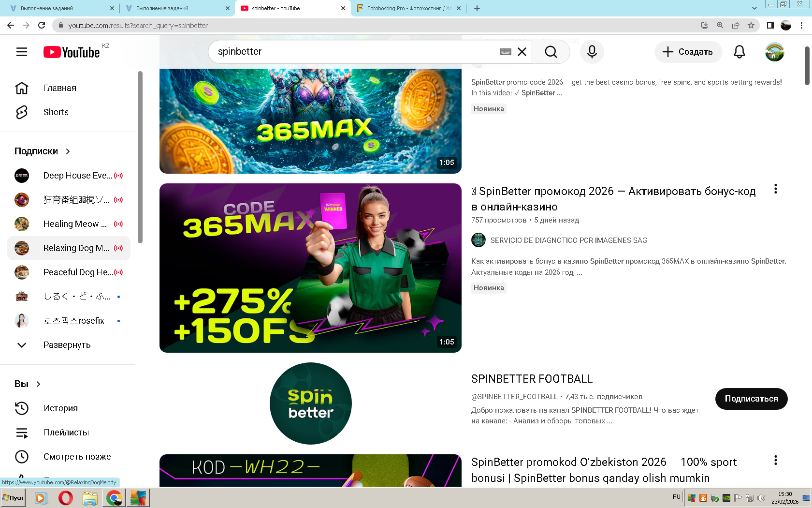Play the 365MAX underwater coins video thumbnail
This screenshot has width=812, height=508.
[x=310, y=121]
